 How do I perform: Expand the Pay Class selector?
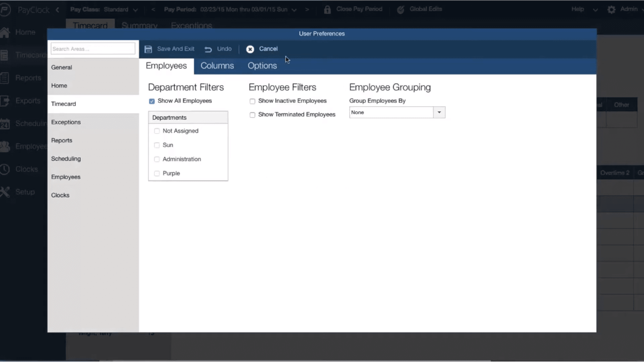click(135, 10)
